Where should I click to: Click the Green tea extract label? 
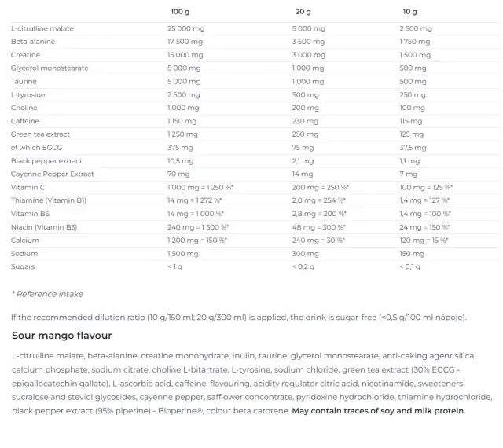(40, 134)
